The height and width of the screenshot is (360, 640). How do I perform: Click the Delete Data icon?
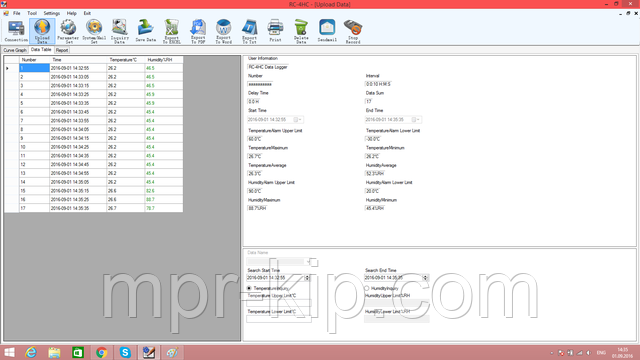tap(301, 31)
